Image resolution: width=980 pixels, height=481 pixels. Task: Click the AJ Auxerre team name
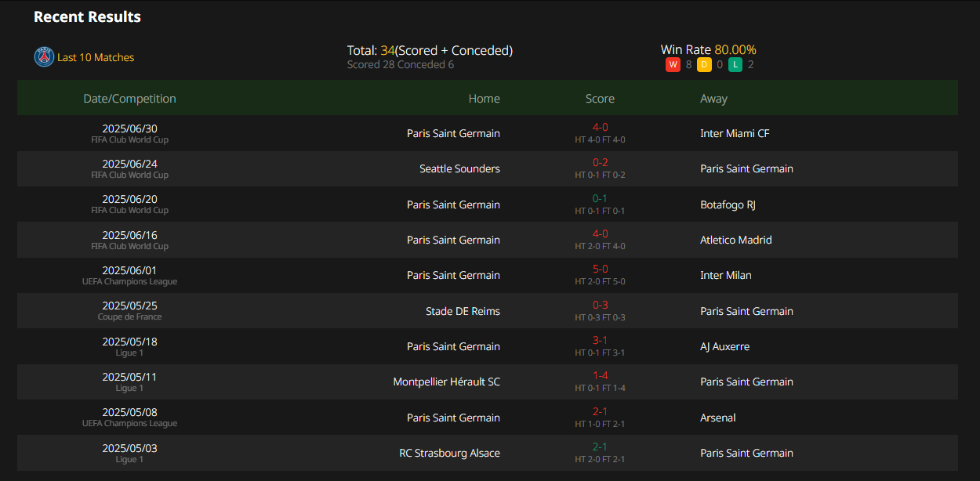click(724, 346)
